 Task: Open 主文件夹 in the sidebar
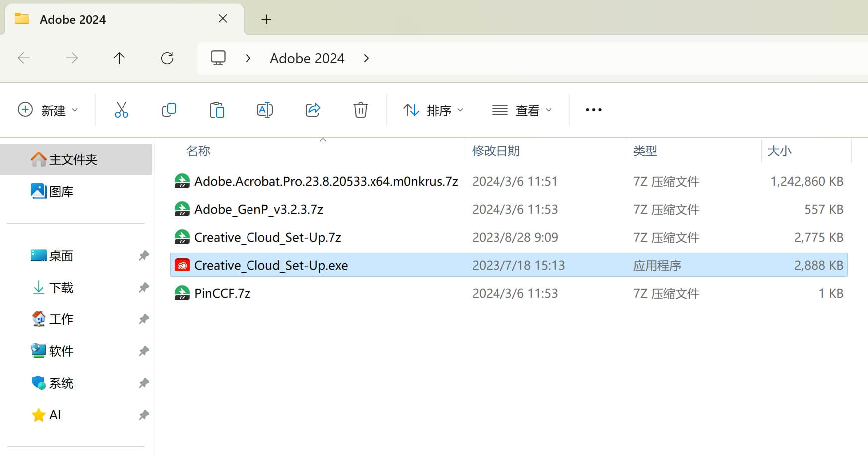tap(76, 159)
